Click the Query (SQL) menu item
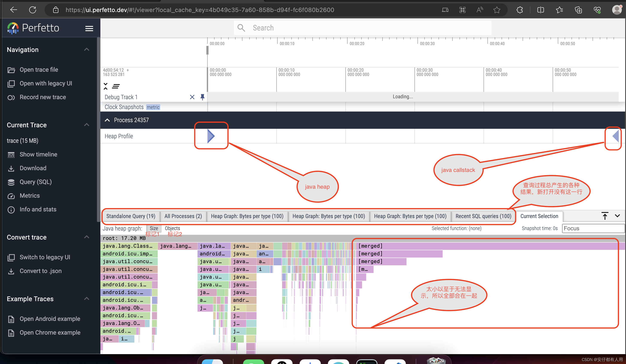 (x=35, y=182)
